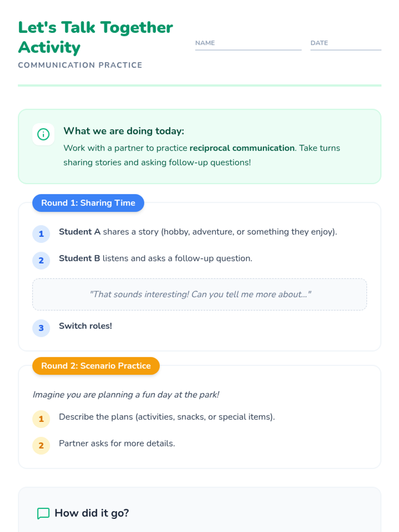Click the info icon in the green box
399x532 pixels.
pyautogui.click(x=43, y=134)
